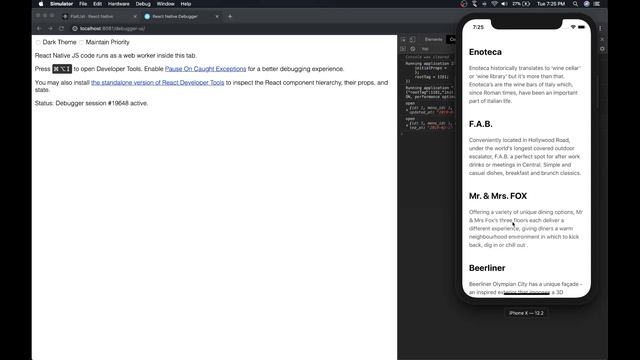This screenshot has width=640, height=360.
Task: Click the Tue 7:25 PM clock
Action: pos(551,4)
